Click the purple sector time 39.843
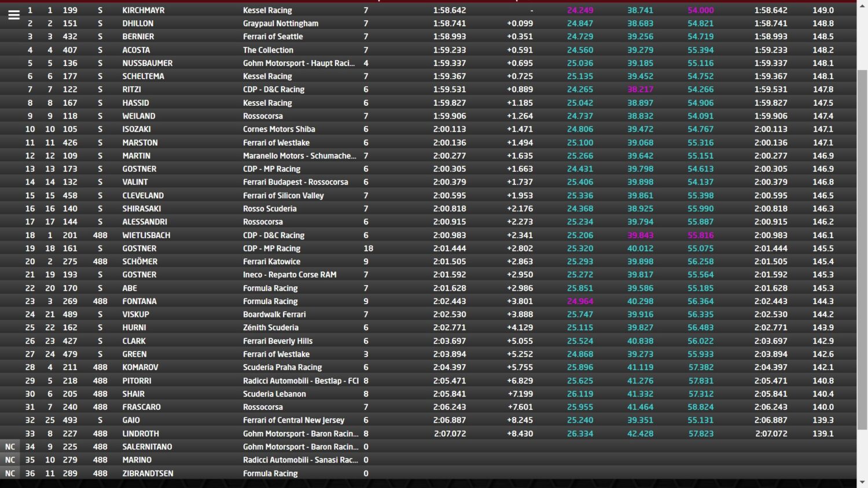868x488 pixels. click(640, 235)
